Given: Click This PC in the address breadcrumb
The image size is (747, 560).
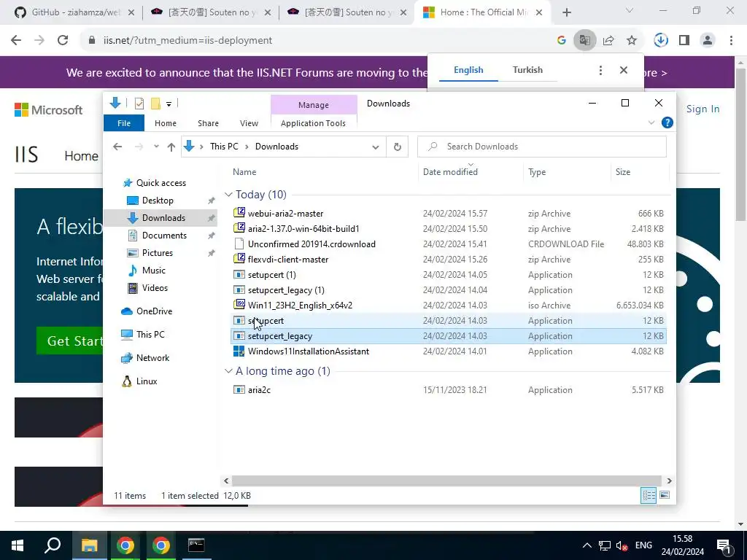Looking at the screenshot, I should click(x=224, y=147).
